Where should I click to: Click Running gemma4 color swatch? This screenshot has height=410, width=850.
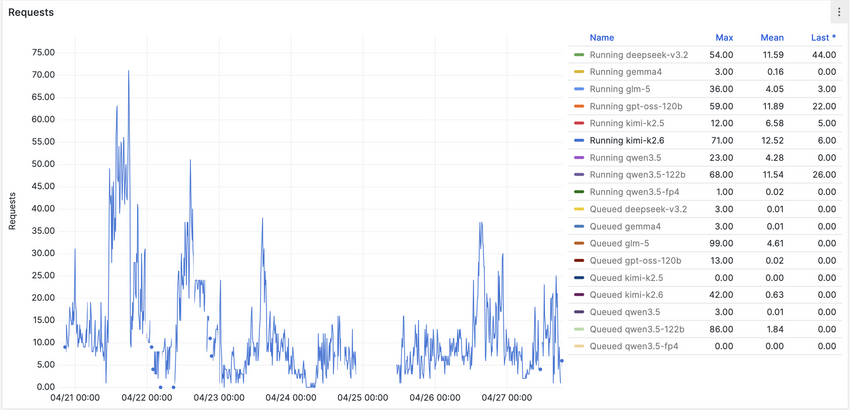coord(580,72)
